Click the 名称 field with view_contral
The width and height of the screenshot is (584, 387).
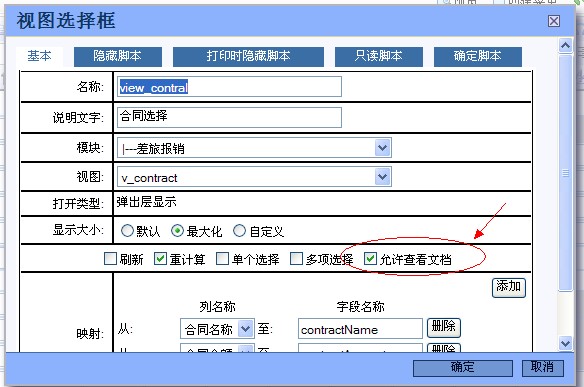tap(229, 87)
